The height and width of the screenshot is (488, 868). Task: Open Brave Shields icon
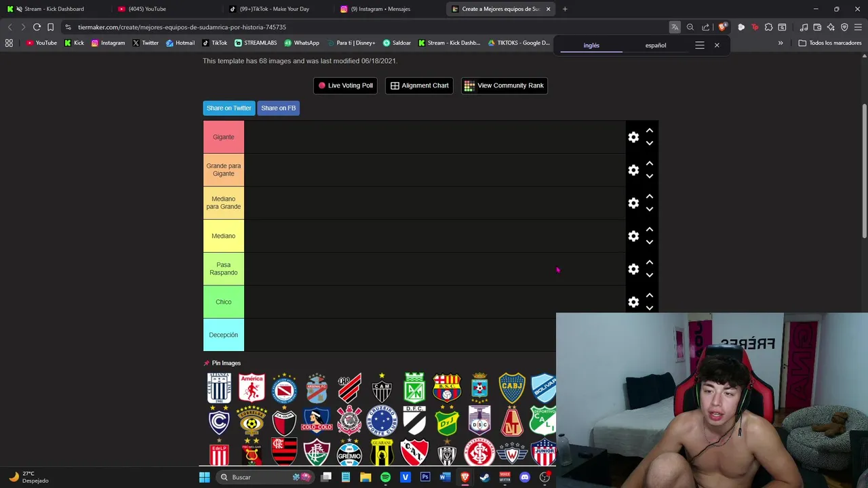coord(722,27)
